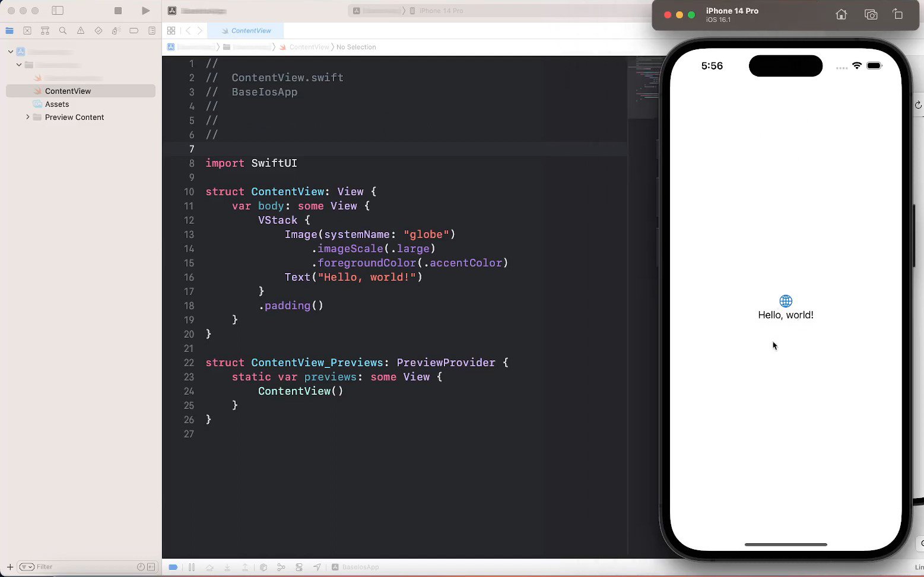Open the Source Control navigator
Viewport: 924px width, 577px height.
pos(27,31)
